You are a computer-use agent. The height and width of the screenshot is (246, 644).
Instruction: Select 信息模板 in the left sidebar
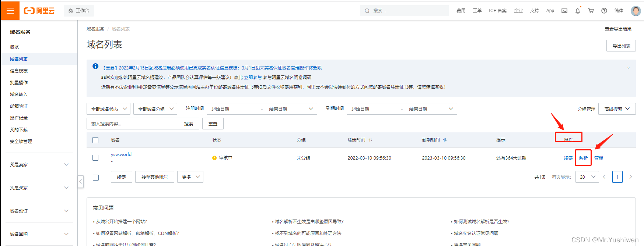pos(19,71)
